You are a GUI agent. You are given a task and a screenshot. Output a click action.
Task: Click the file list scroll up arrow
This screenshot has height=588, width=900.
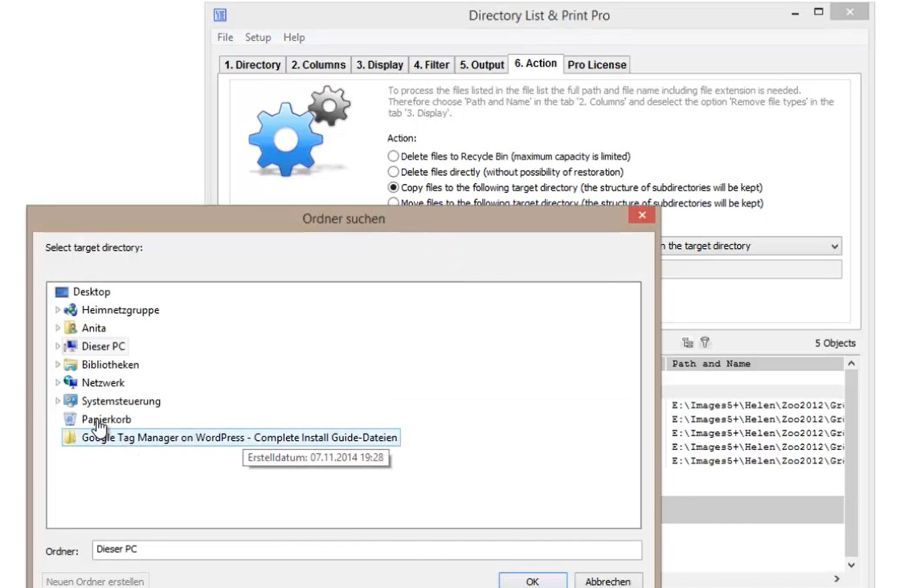[851, 364]
